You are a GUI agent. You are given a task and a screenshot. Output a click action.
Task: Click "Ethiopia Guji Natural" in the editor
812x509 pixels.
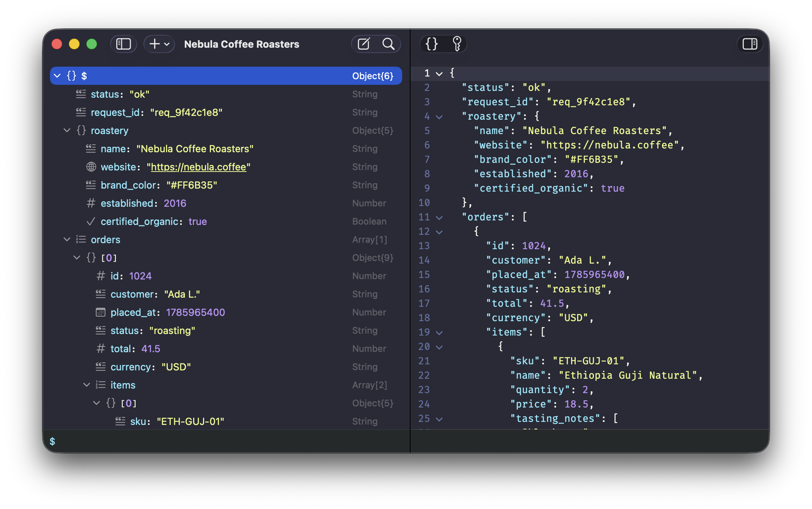[x=628, y=376]
